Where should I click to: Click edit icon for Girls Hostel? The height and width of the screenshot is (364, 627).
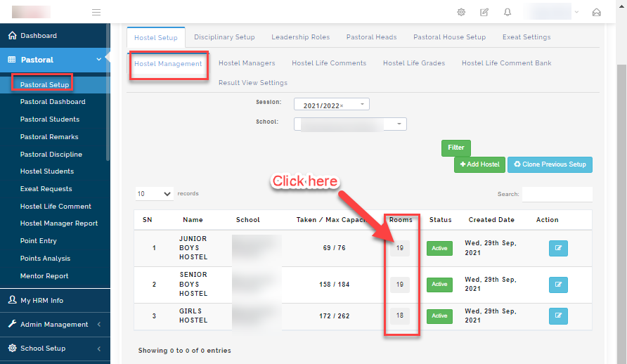click(558, 316)
